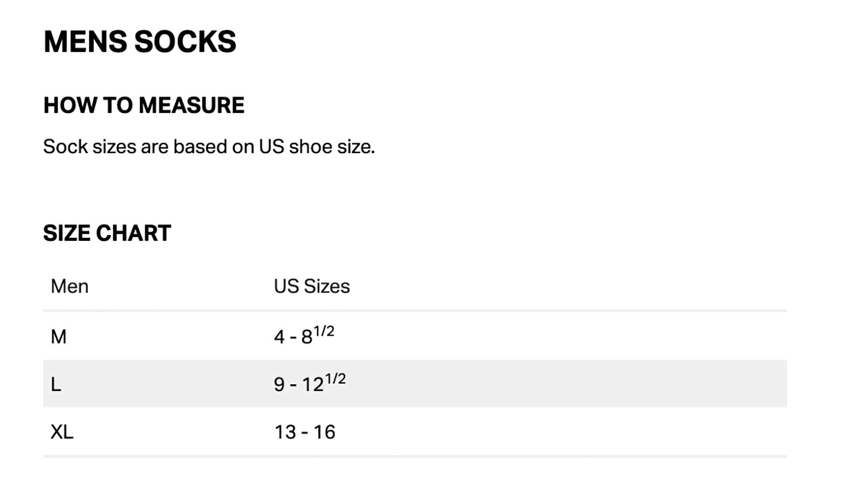Click the number 16 in the XL row
The image size is (854, 504).
(324, 432)
